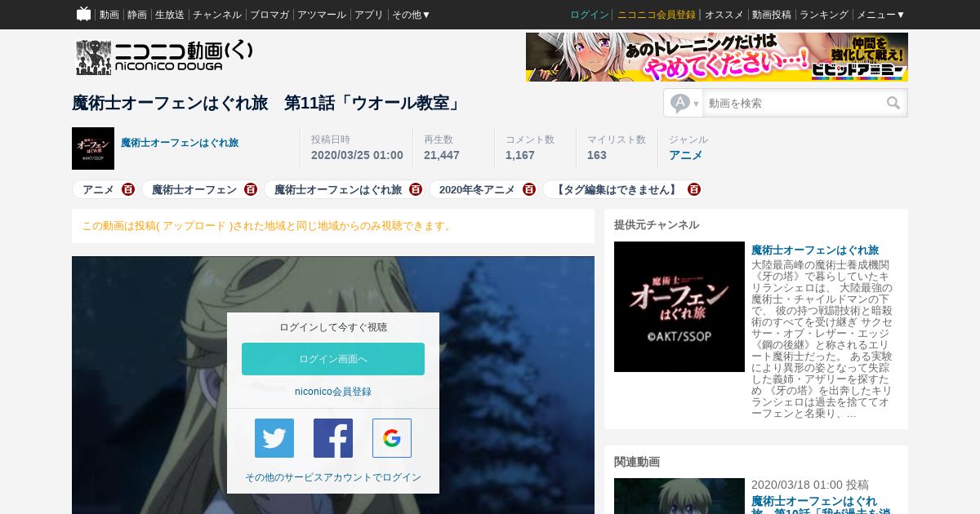980x514 pixels.
Task: Open dictionary icon next to 【タグ編集はできません】 tag
Action: pyautogui.click(x=694, y=189)
